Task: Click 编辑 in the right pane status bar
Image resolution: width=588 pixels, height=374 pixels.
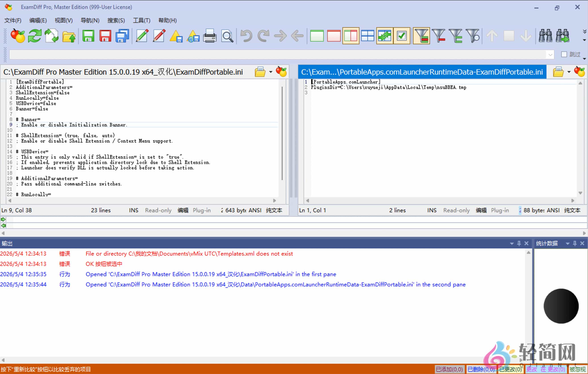Action: click(481, 210)
